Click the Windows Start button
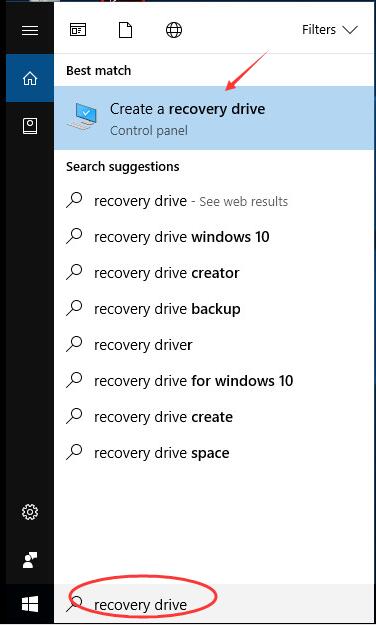The image size is (376, 626). tap(30, 604)
